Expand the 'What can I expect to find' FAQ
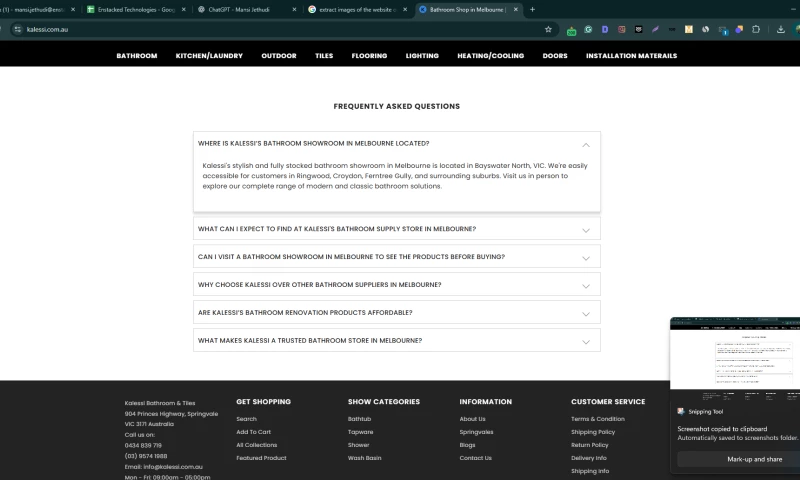 [586, 229]
